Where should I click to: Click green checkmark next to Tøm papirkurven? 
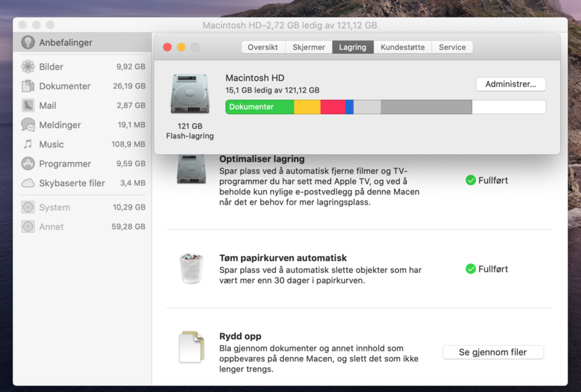[471, 269]
